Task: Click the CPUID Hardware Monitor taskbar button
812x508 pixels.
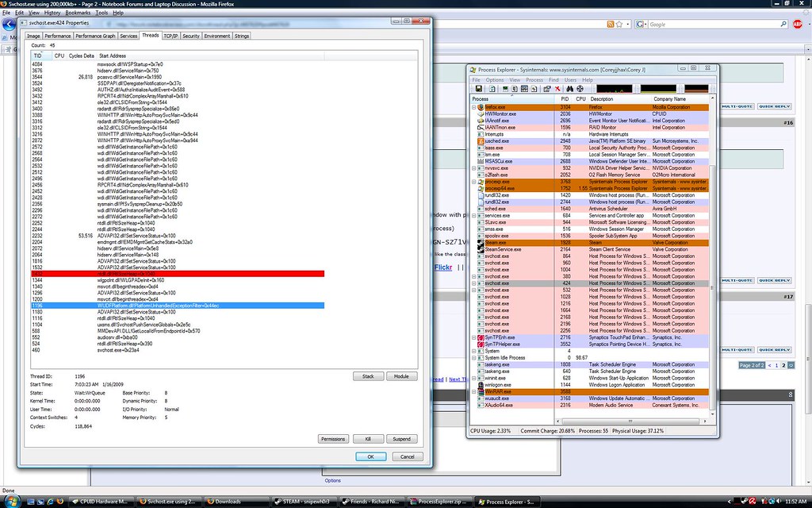Action: pos(101,502)
